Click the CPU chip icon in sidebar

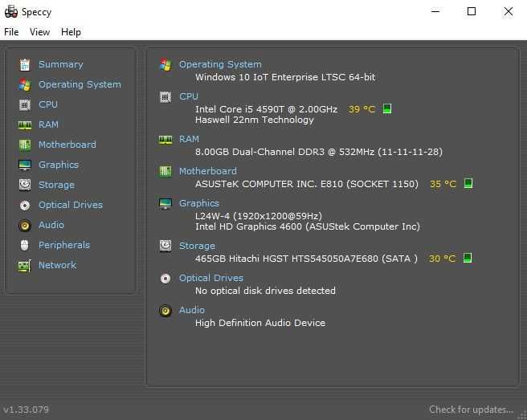click(x=25, y=105)
